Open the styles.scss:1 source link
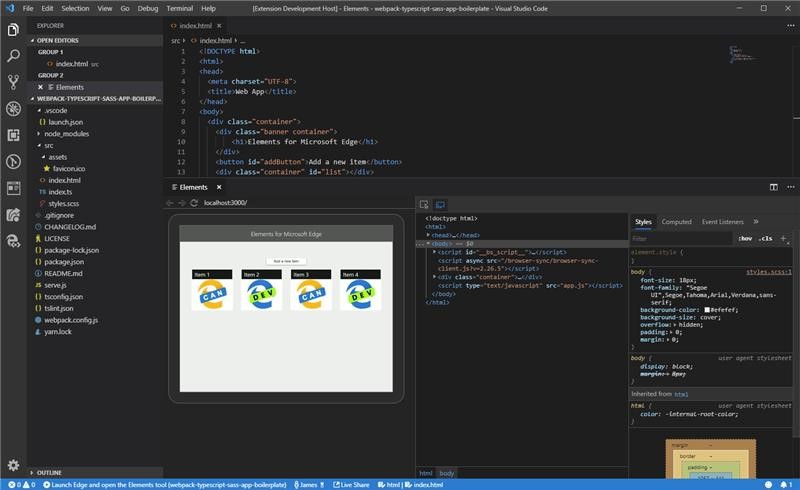This screenshot has width=800, height=490. tap(768, 271)
